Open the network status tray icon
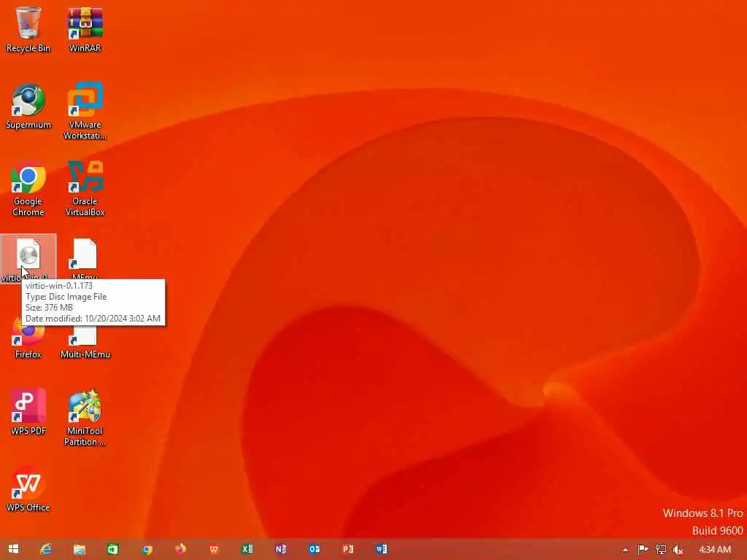Image resolution: width=747 pixels, height=560 pixels. pyautogui.click(x=660, y=550)
